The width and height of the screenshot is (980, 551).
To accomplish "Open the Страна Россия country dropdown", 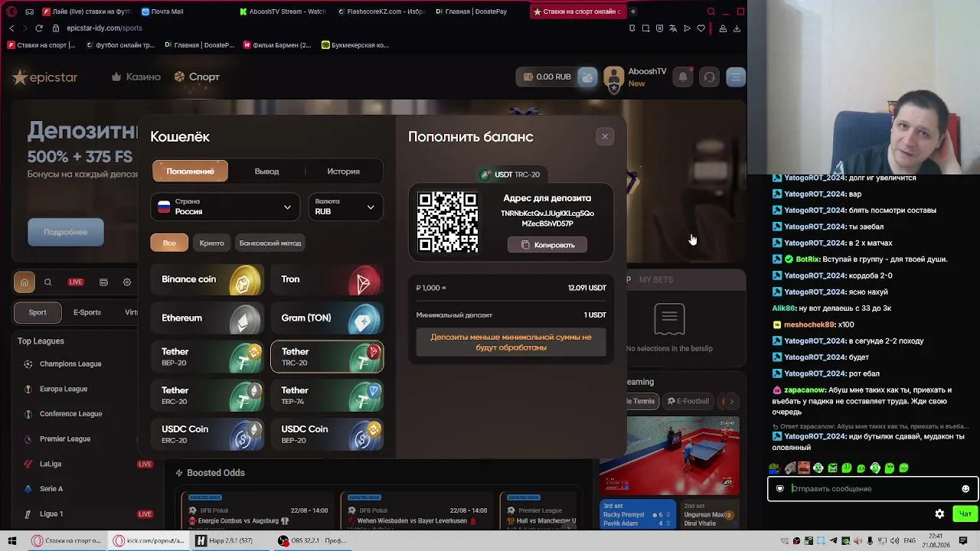I will pos(224,207).
